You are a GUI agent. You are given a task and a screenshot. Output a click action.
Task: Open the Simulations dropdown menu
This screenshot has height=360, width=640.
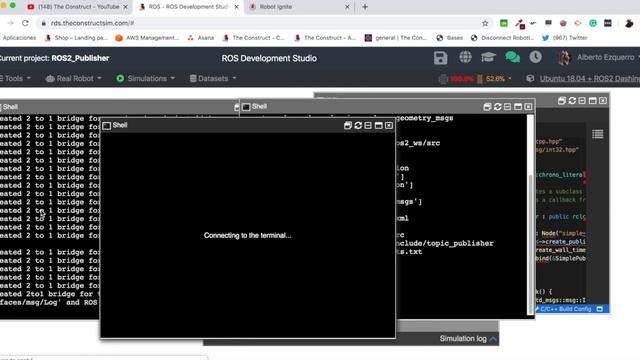pyautogui.click(x=146, y=78)
